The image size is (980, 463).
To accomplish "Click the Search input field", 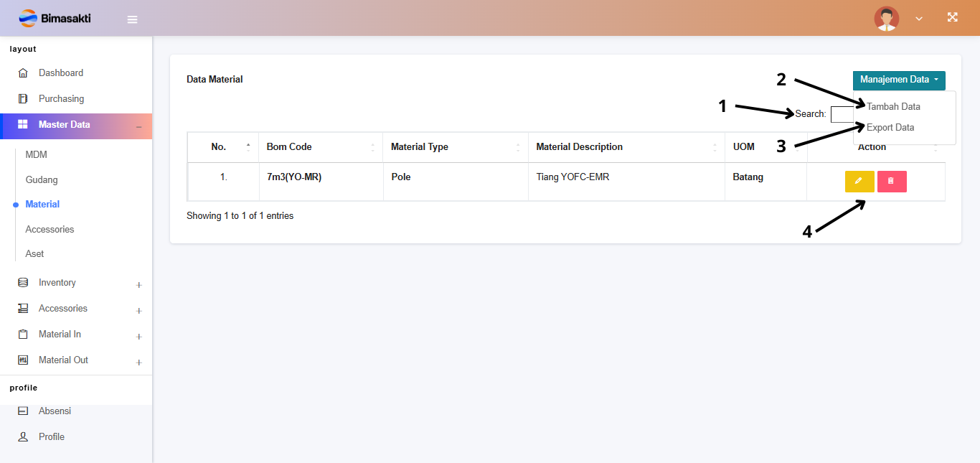I will (842, 114).
